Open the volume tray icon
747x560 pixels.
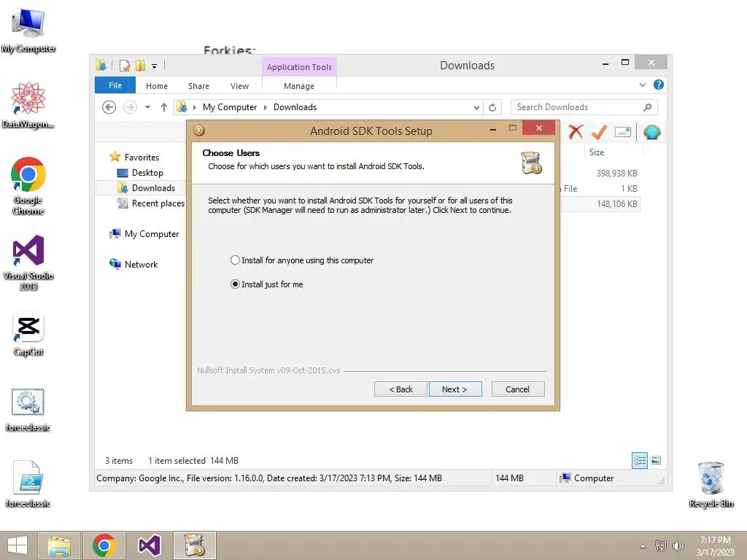678,545
